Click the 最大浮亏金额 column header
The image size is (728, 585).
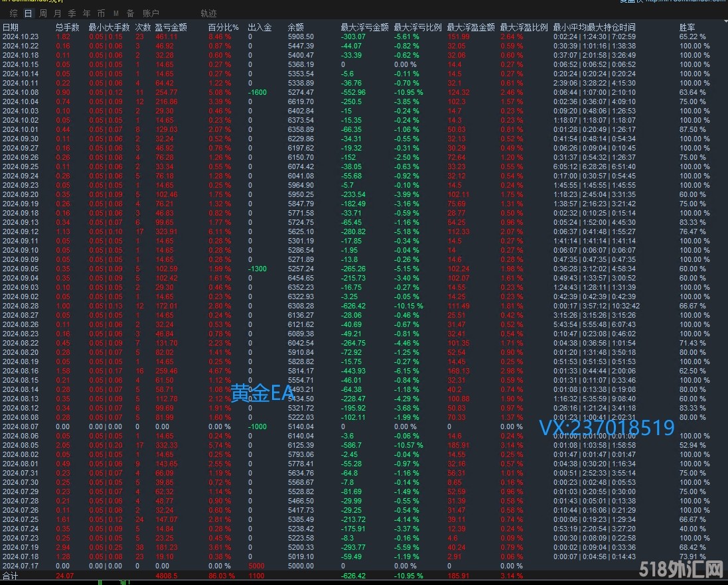click(364, 27)
